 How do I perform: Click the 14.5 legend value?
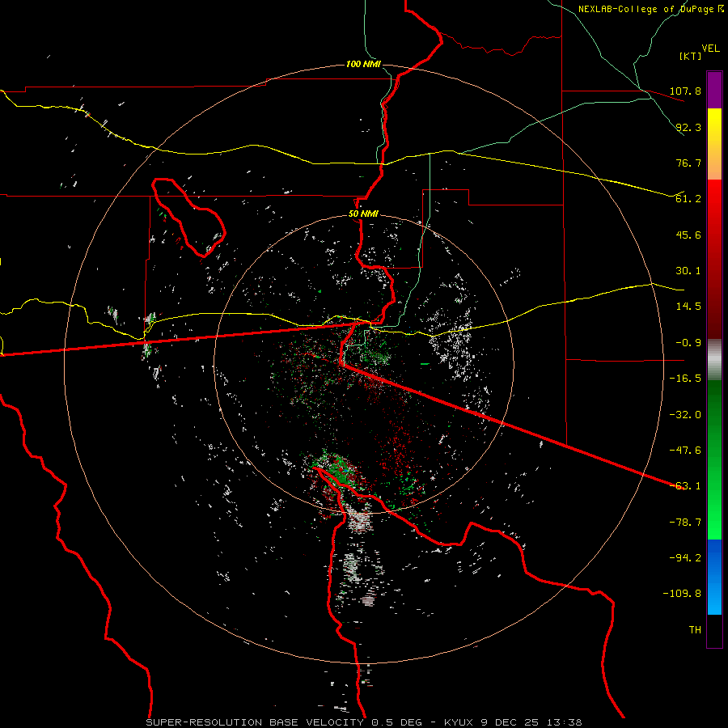click(688, 307)
